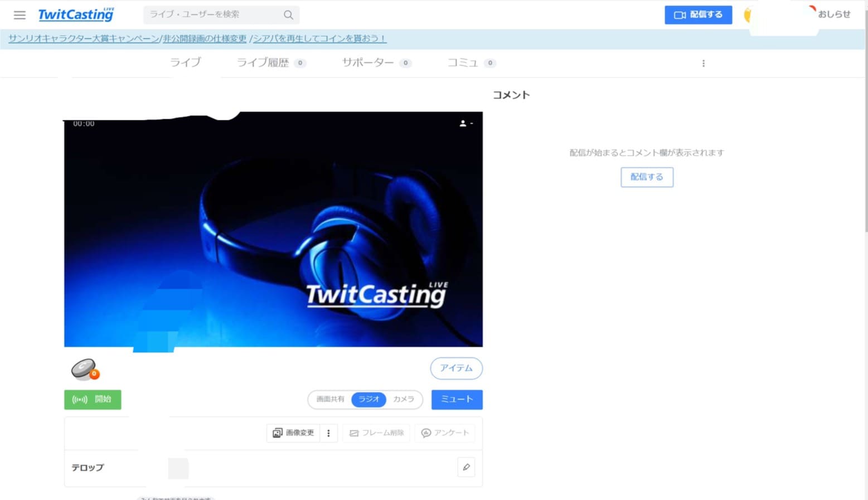Open the アイテム button
Viewport: 868px width, 500px height.
coord(456,368)
